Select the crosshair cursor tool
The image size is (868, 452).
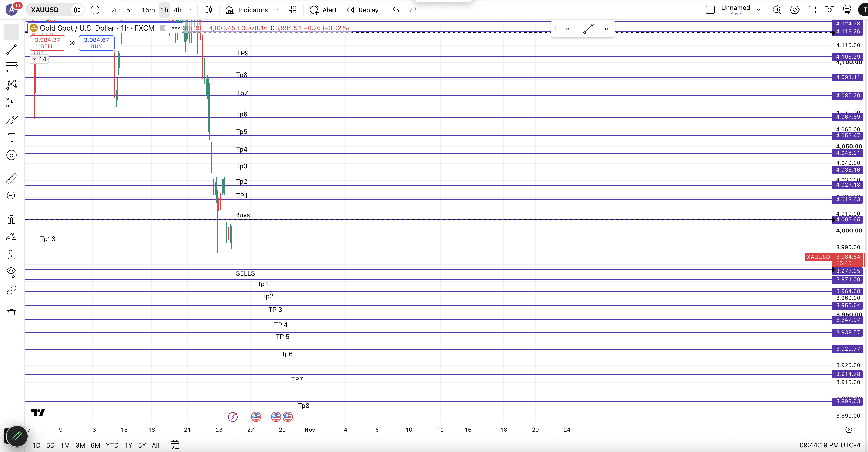12,32
